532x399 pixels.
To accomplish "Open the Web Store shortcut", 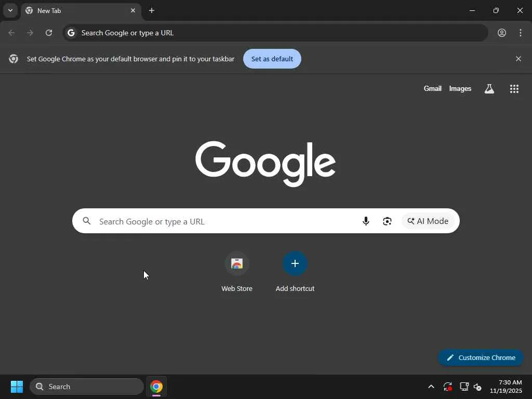I will 237,271.
